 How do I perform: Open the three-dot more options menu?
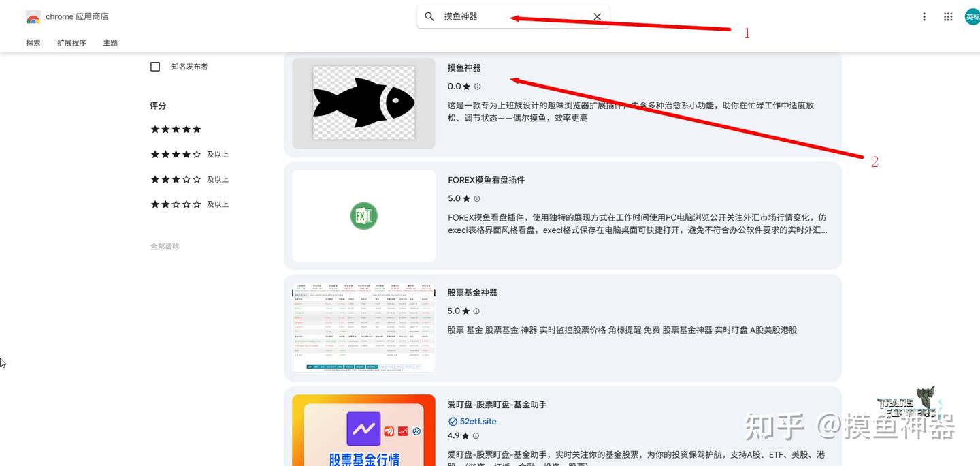pos(924,16)
